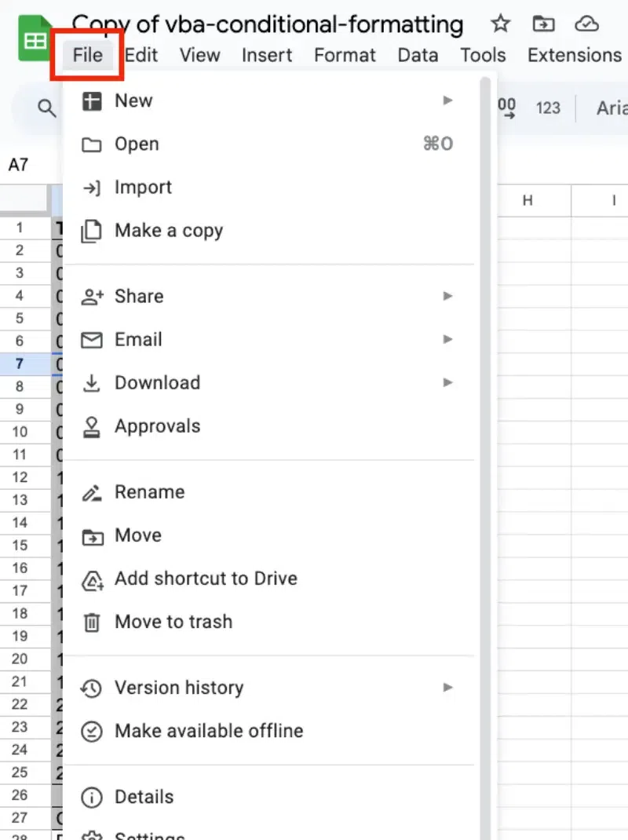This screenshot has width=628, height=840.
Task: Expand the Download submenu arrow
Action: coord(447,382)
